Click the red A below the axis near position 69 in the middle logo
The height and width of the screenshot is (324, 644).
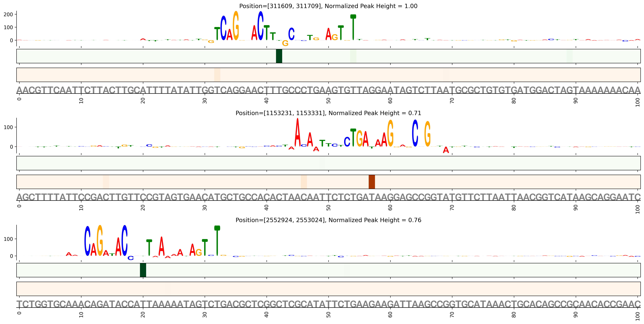pyautogui.click(x=446, y=150)
